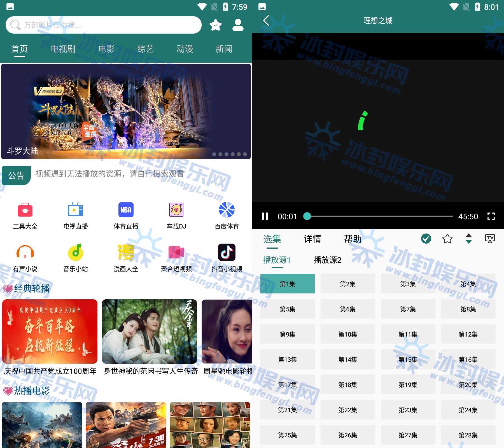Screen dimensions: 504x448
Task: Open the user profile icon
Action: point(238,25)
